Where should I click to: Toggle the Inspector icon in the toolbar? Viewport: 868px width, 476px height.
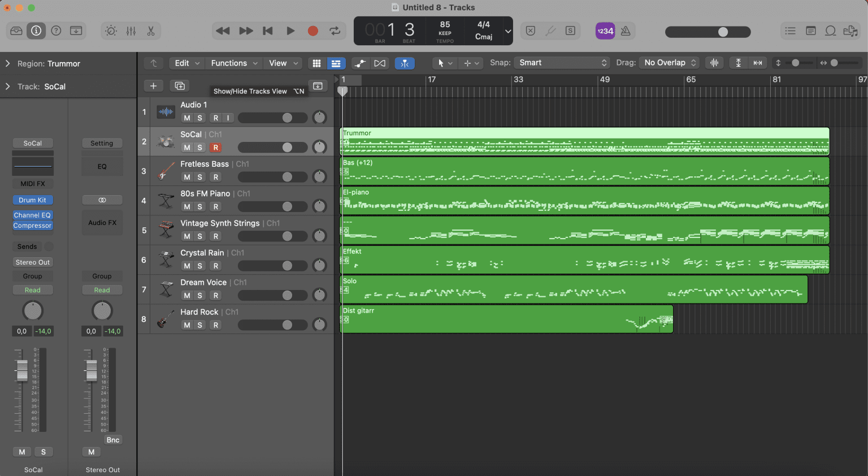point(36,31)
